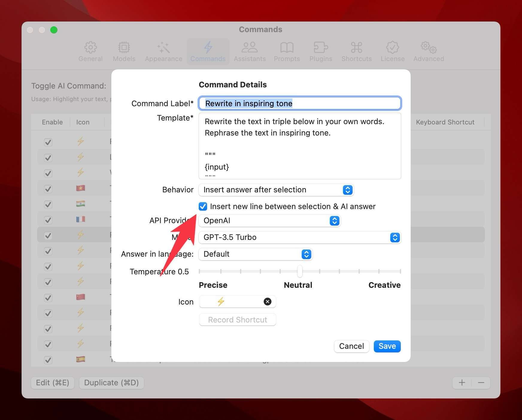Save the command details
This screenshot has height=420, width=522.
click(387, 346)
